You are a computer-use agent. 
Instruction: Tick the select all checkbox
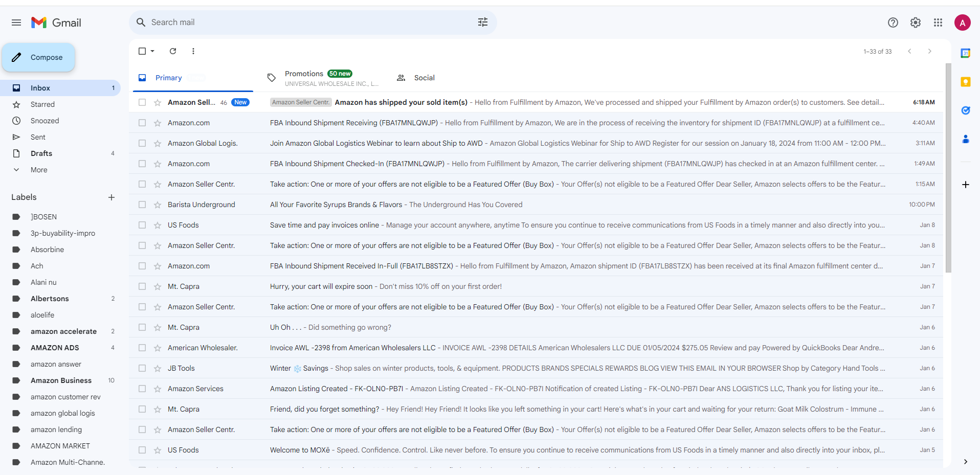pos(142,51)
